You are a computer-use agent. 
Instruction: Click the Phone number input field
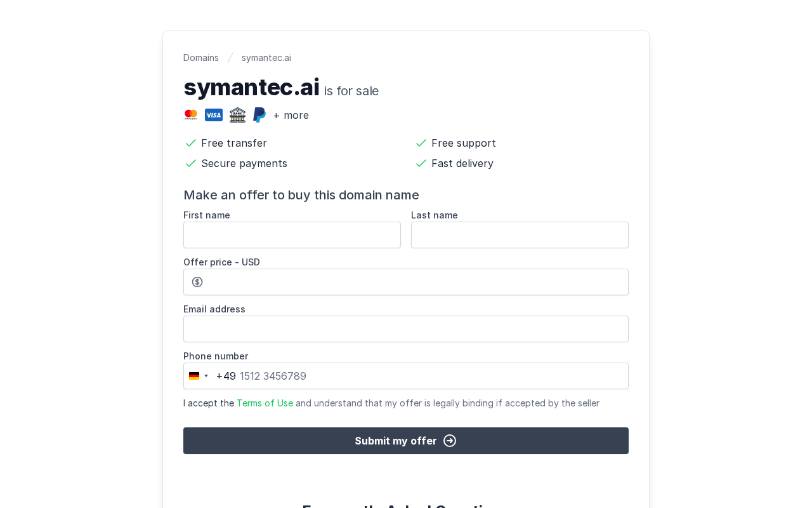pos(431,376)
